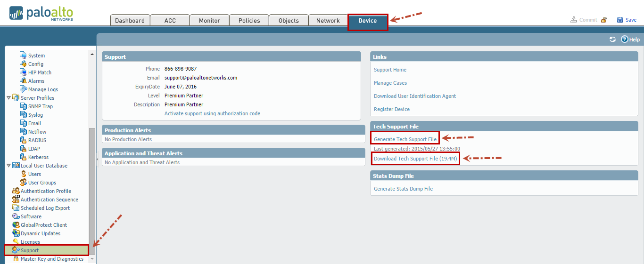Open Dynamic Updates icon in sidebar
The width and height of the screenshot is (644, 264).
tap(16, 233)
